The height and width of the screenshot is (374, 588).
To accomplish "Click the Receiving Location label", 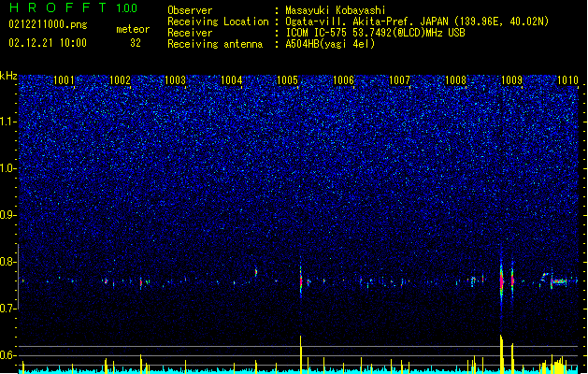I will coord(218,22).
